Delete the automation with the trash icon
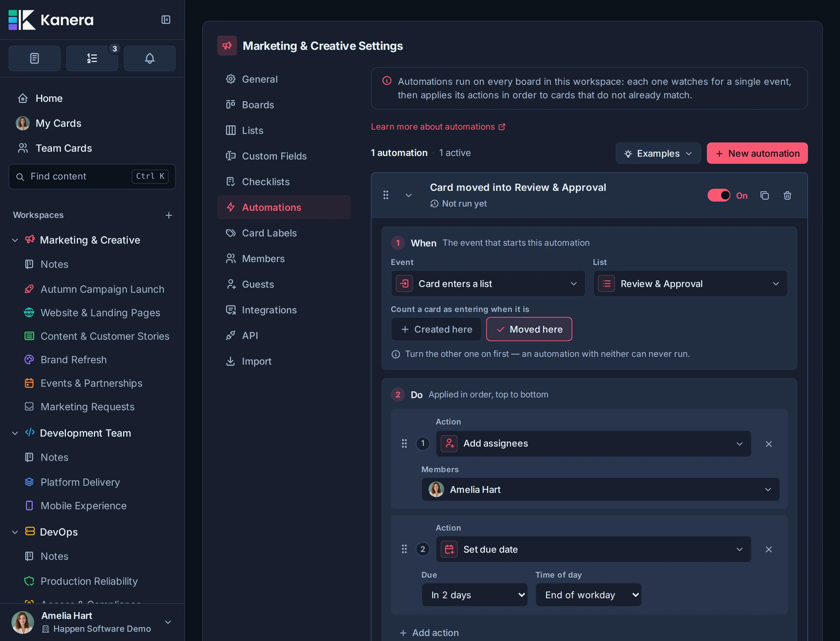 click(x=787, y=196)
